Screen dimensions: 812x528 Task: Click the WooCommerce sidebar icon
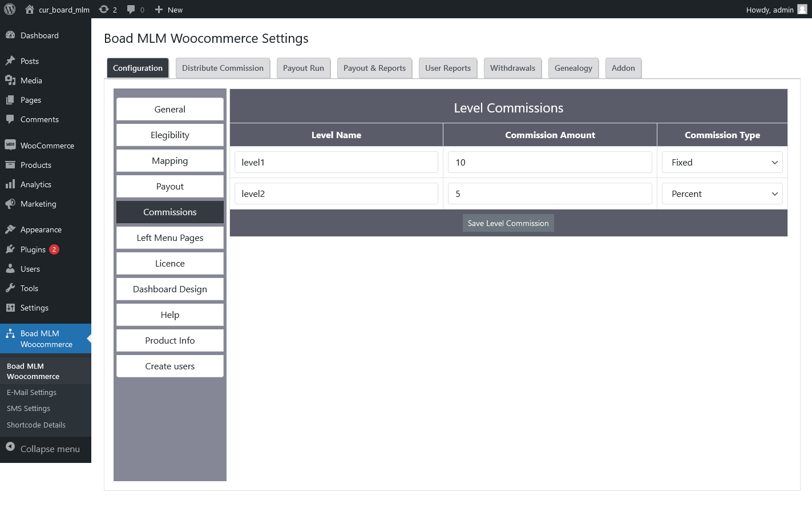(11, 145)
